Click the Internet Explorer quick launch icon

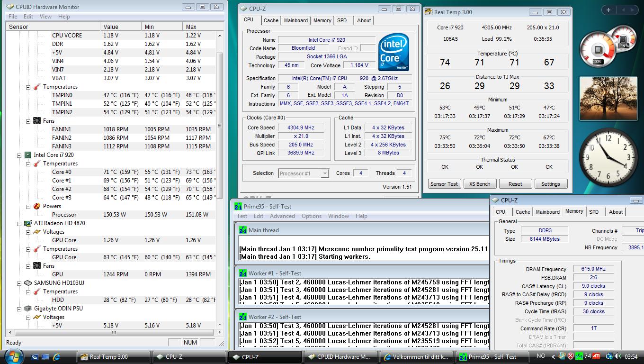[56, 357]
